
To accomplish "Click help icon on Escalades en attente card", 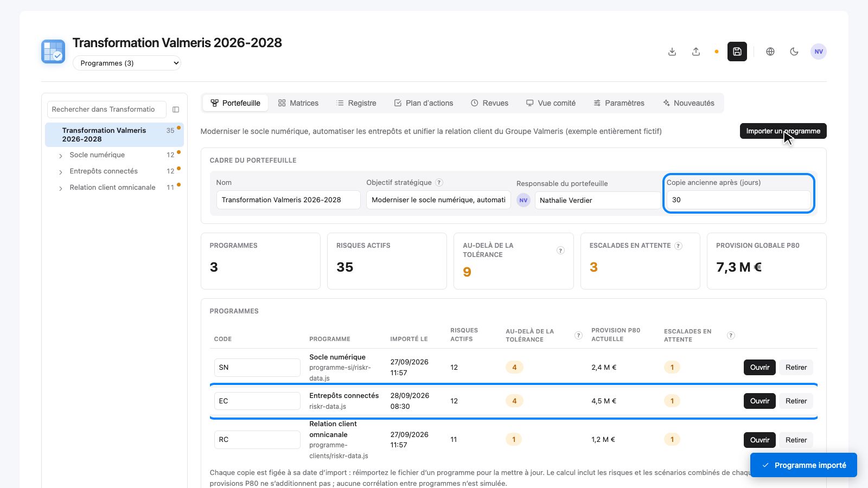I will click(x=678, y=246).
